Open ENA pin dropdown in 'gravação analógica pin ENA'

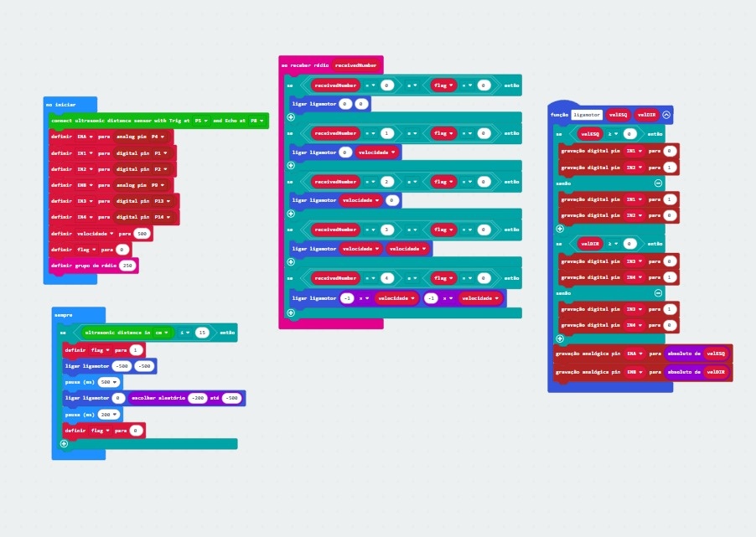pos(634,354)
